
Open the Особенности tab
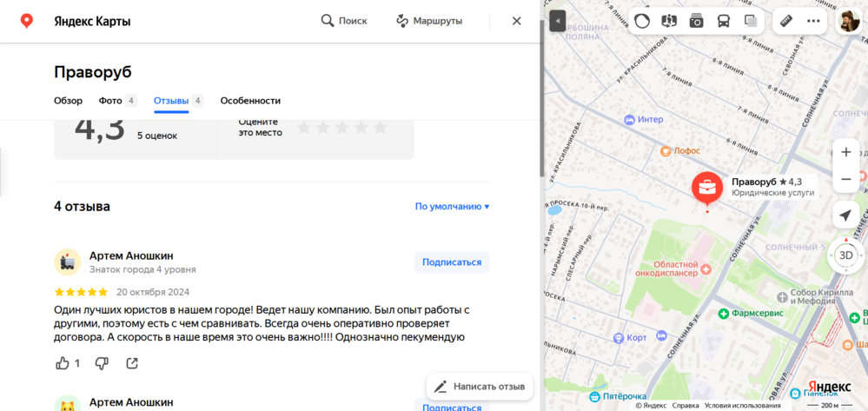point(250,101)
